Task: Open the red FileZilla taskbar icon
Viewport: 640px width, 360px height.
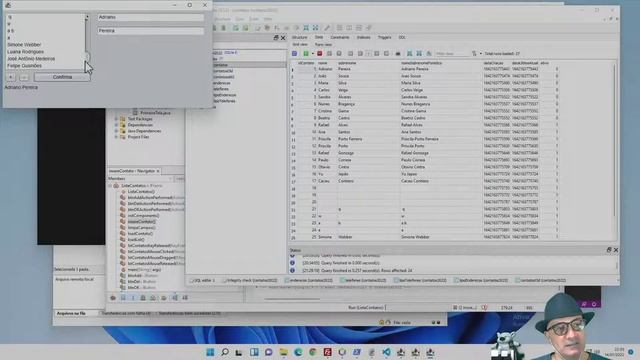Action: pyautogui.click(x=327, y=352)
